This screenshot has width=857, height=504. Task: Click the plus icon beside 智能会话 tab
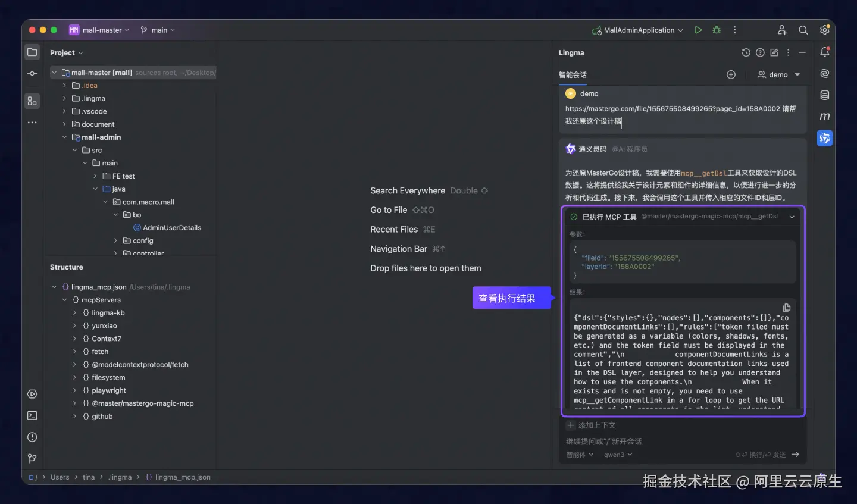pyautogui.click(x=731, y=74)
